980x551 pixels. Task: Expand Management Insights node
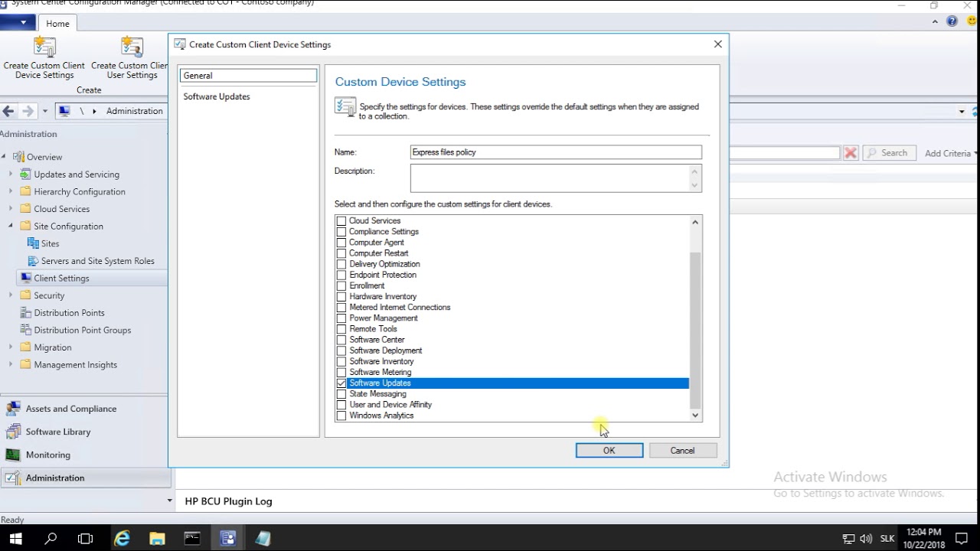[11, 365]
